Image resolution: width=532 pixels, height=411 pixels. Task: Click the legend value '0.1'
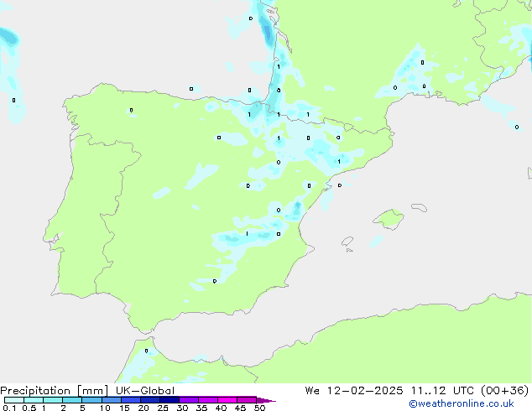[x=9, y=408]
